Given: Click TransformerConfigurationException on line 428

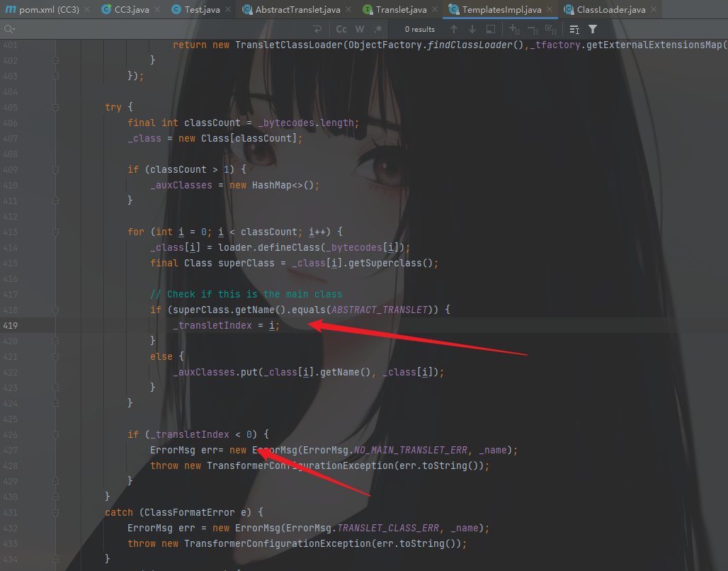Looking at the screenshot, I should pyautogui.click(x=300, y=465).
